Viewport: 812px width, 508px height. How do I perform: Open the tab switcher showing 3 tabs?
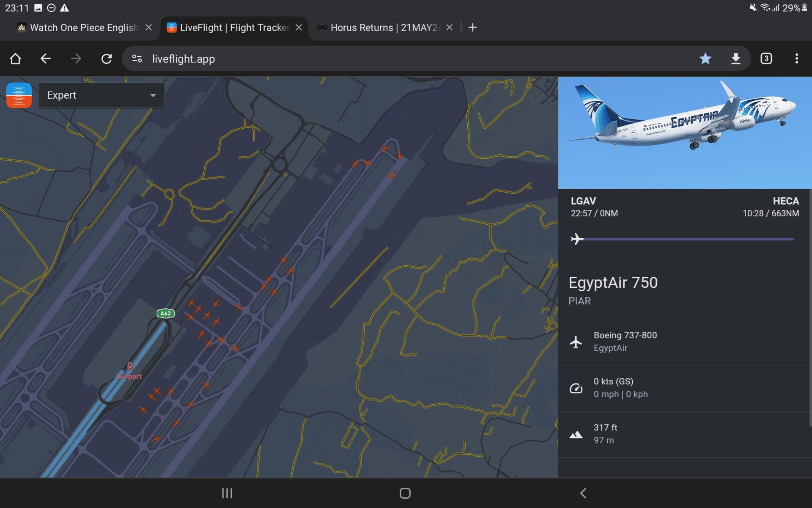766,59
